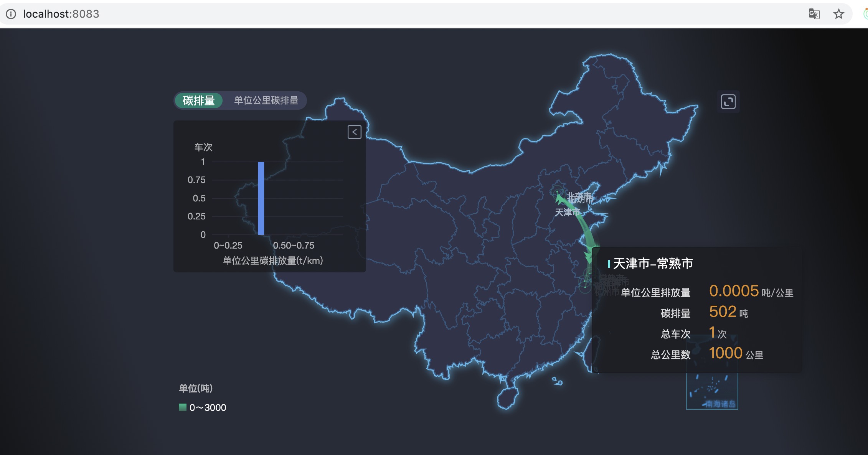Click the 南海诸岛 inset map thumbnail
The image size is (868, 455).
pyautogui.click(x=712, y=391)
